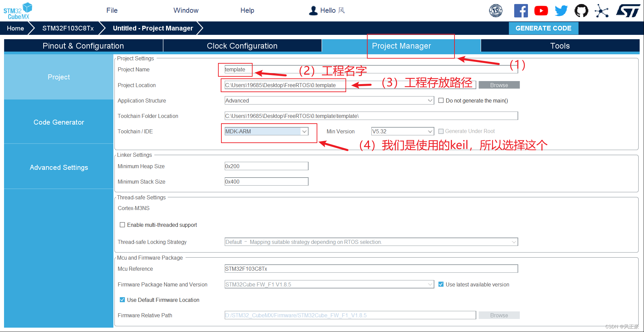Select the Project sidebar section
The image size is (644, 332).
[x=59, y=77]
